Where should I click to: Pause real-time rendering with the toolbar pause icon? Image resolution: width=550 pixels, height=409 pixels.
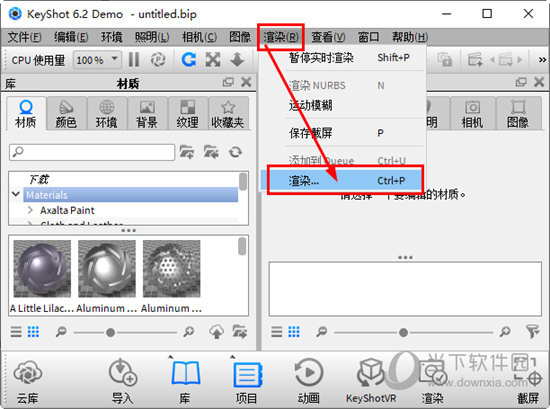pyautogui.click(x=134, y=60)
